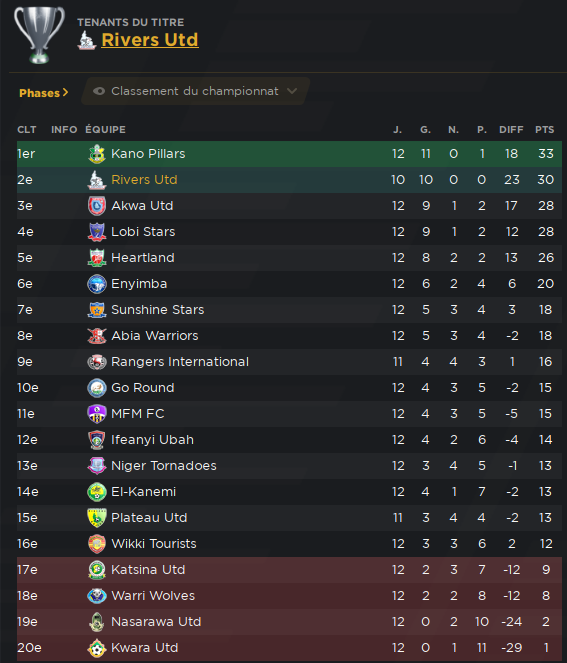Viewport: 567px width, 663px height.
Task: Sort table by PTS column header
Action: 545,129
